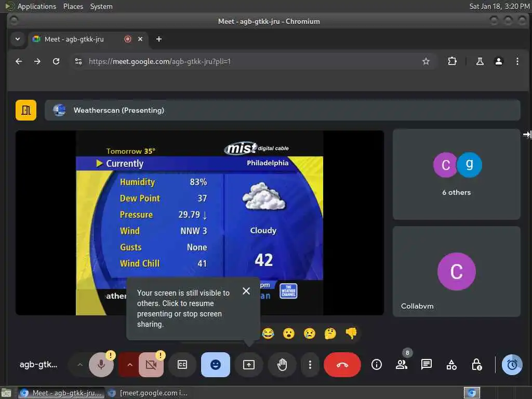This screenshot has width=532, height=399.
Task: Dismiss the screen still visible tooltip
Action: click(x=246, y=291)
